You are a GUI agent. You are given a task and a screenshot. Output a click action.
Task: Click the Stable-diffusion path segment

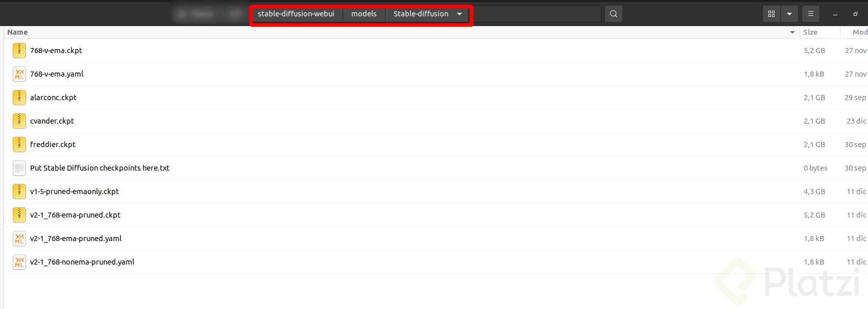click(x=421, y=14)
